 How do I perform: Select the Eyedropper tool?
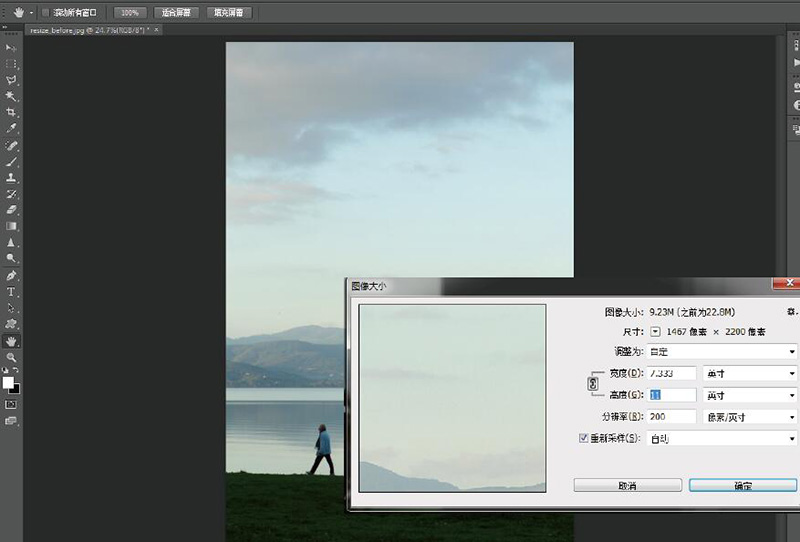11,129
